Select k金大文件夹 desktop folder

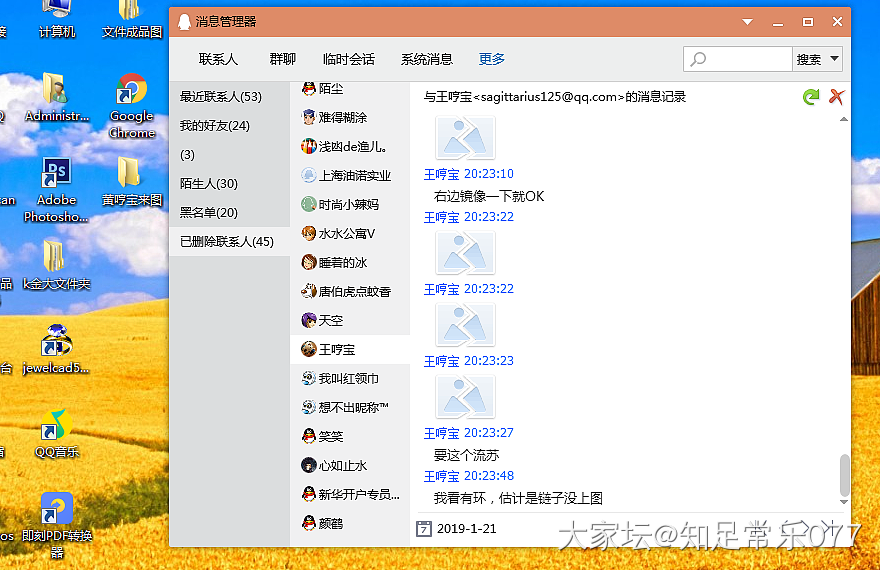[x=56, y=265]
